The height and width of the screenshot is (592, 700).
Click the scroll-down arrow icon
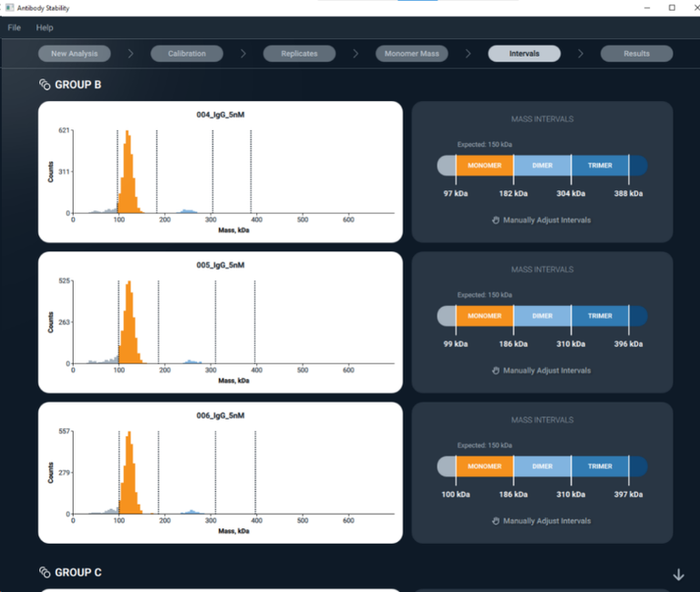(678, 575)
